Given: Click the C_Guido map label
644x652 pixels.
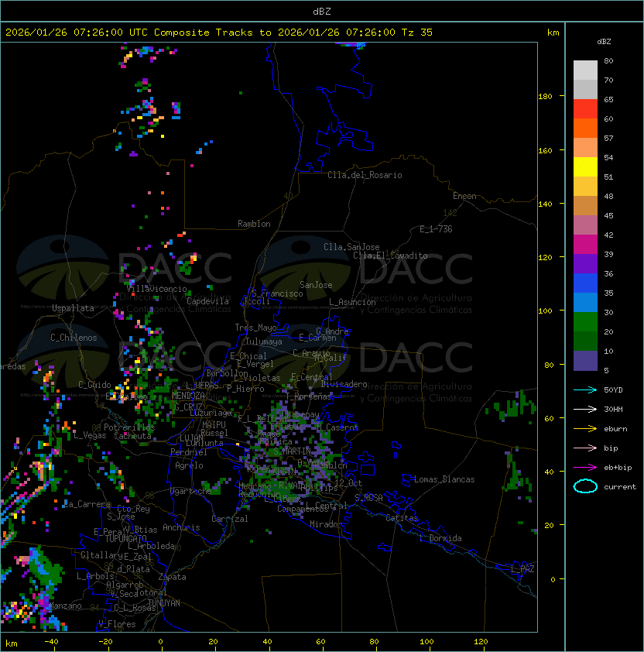Looking at the screenshot, I should 94,385.
